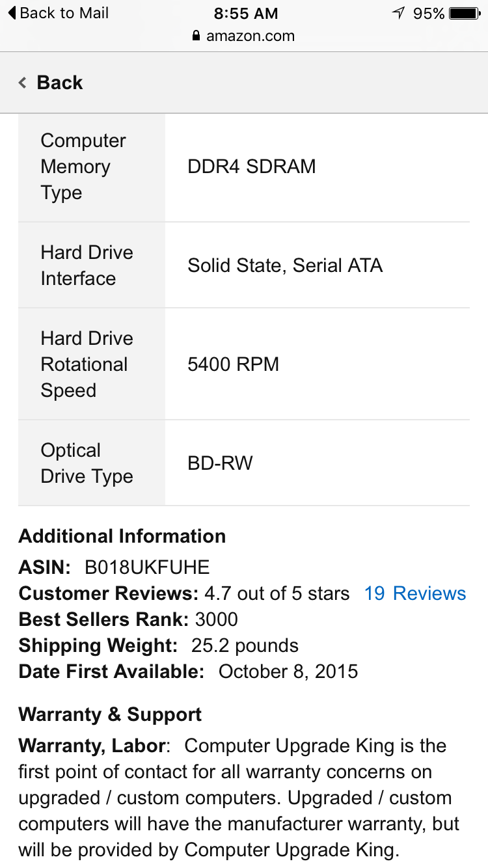This screenshot has height=868, width=488.
Task: Tap the 8:55 AM clock
Action: coord(245,13)
